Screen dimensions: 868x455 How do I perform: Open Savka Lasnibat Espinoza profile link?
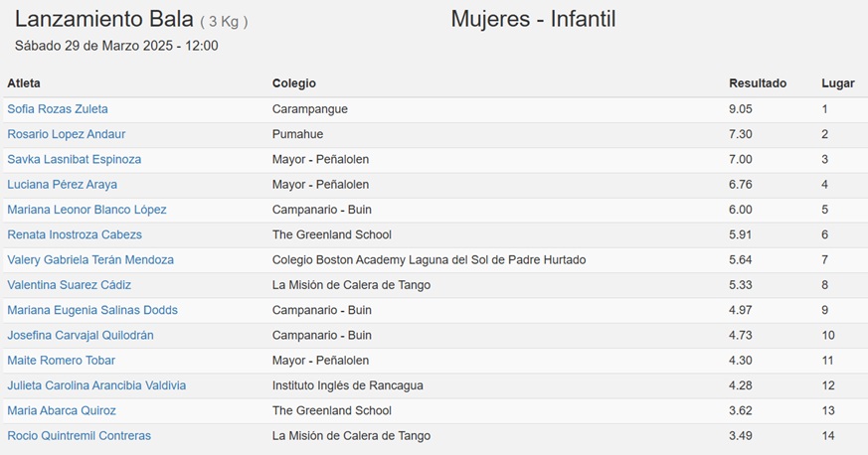pos(75,159)
